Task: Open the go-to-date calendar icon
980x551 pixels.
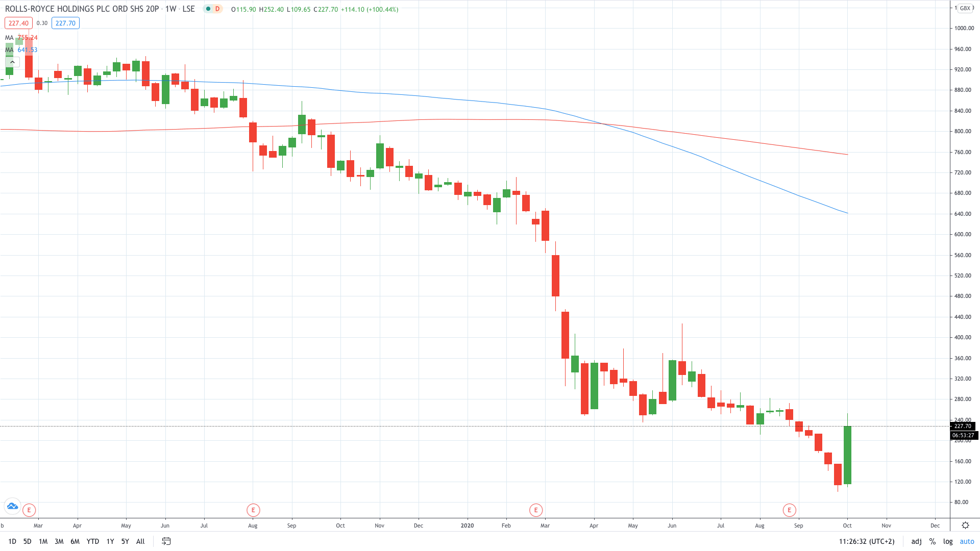Action: click(166, 541)
